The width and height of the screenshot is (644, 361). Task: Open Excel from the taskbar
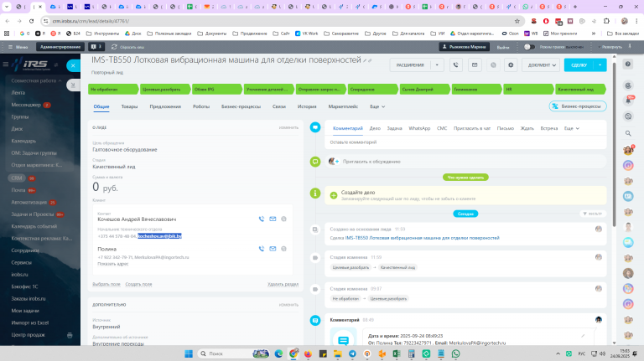397,353
